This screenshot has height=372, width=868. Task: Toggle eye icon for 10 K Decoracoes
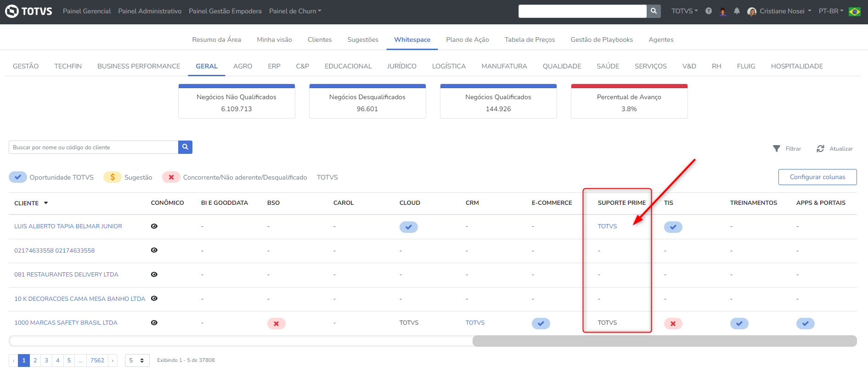[154, 299]
